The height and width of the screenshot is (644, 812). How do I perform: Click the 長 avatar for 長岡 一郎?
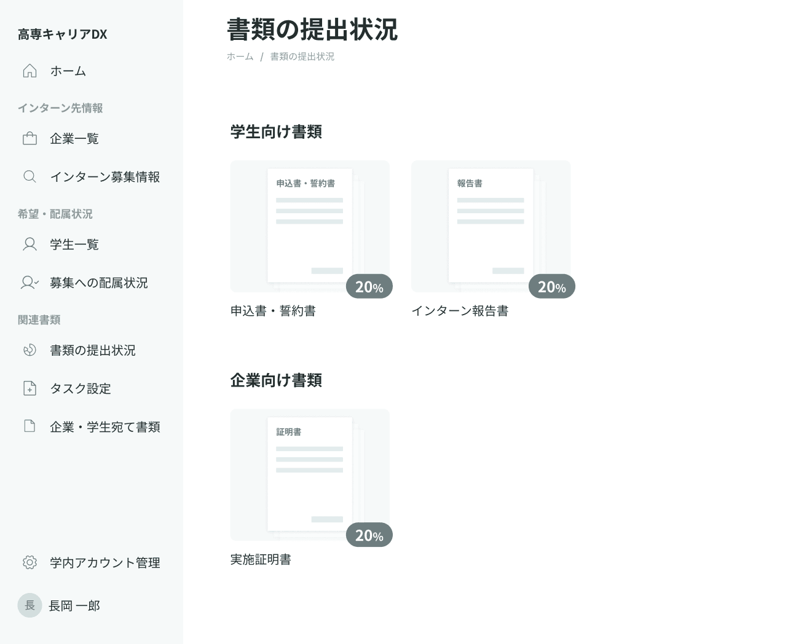point(30,605)
